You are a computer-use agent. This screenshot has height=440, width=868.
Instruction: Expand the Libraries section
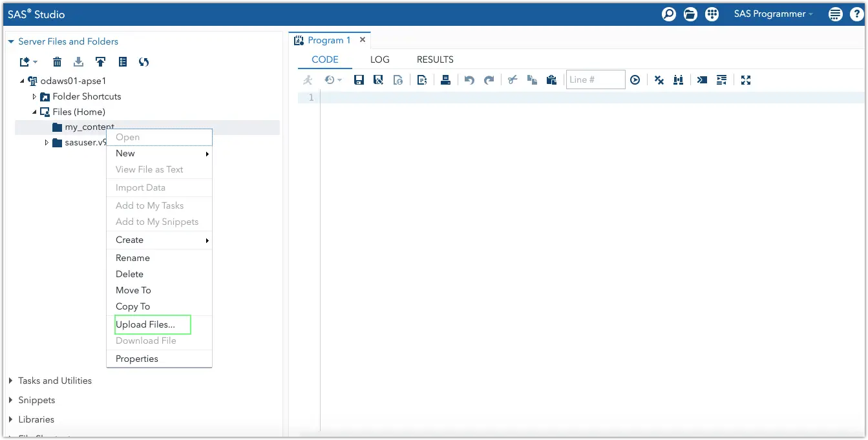pos(11,419)
